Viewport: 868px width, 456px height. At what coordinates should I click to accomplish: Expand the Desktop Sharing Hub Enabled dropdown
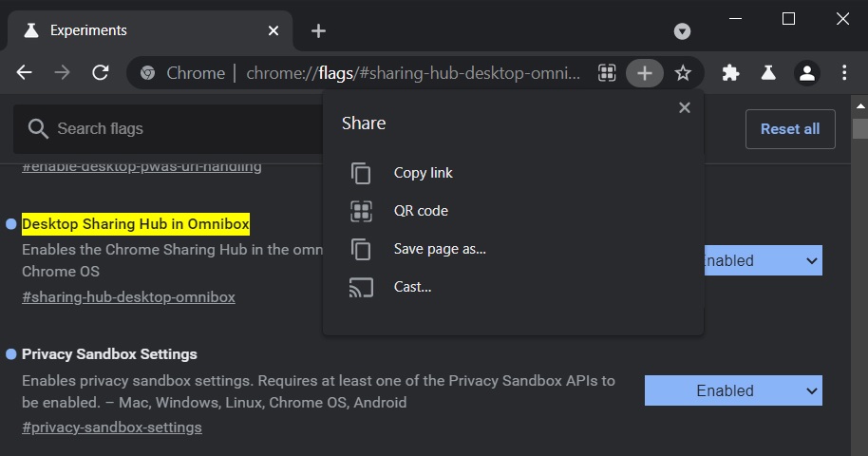762,260
